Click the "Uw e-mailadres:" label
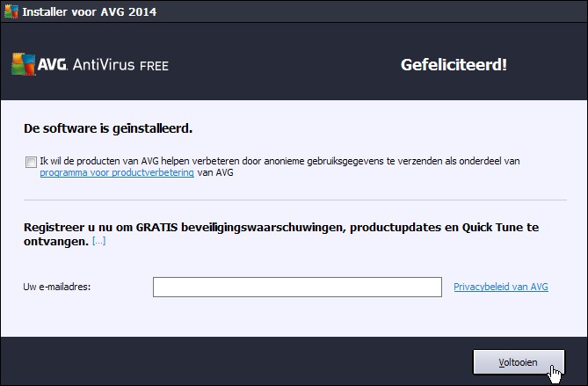 [x=59, y=288]
